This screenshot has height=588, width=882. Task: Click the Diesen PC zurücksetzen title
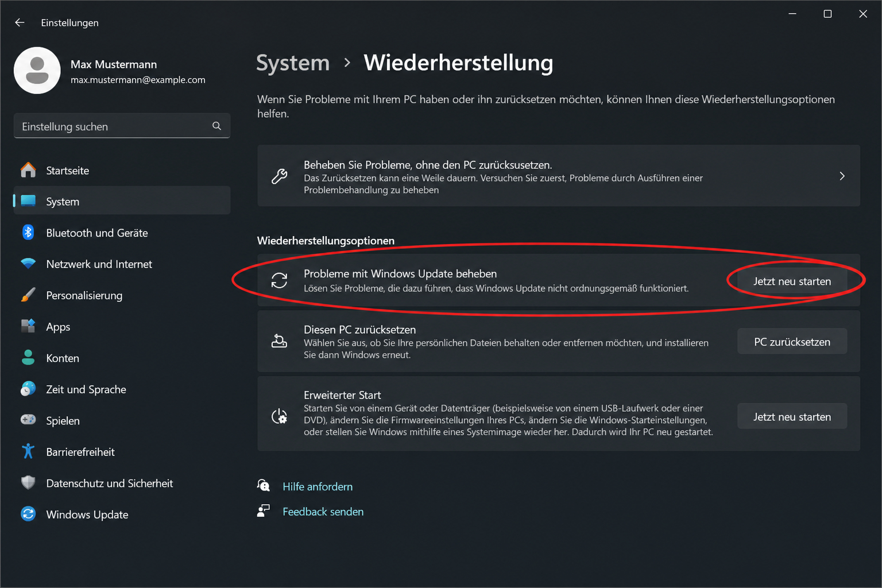pyautogui.click(x=360, y=330)
